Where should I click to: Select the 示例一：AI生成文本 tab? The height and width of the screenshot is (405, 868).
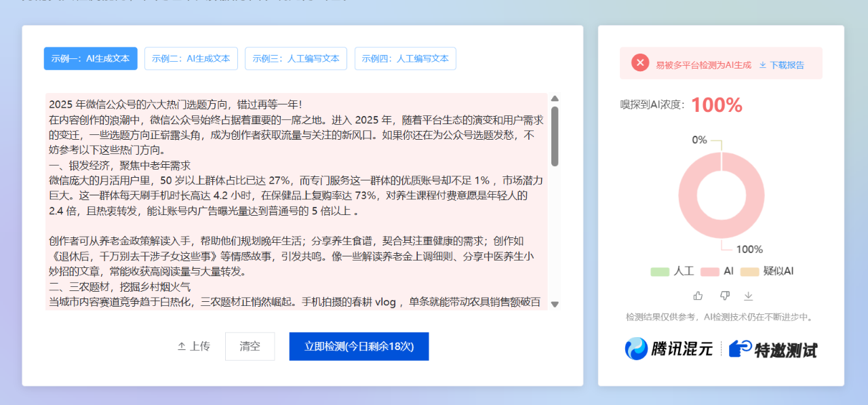click(91, 58)
